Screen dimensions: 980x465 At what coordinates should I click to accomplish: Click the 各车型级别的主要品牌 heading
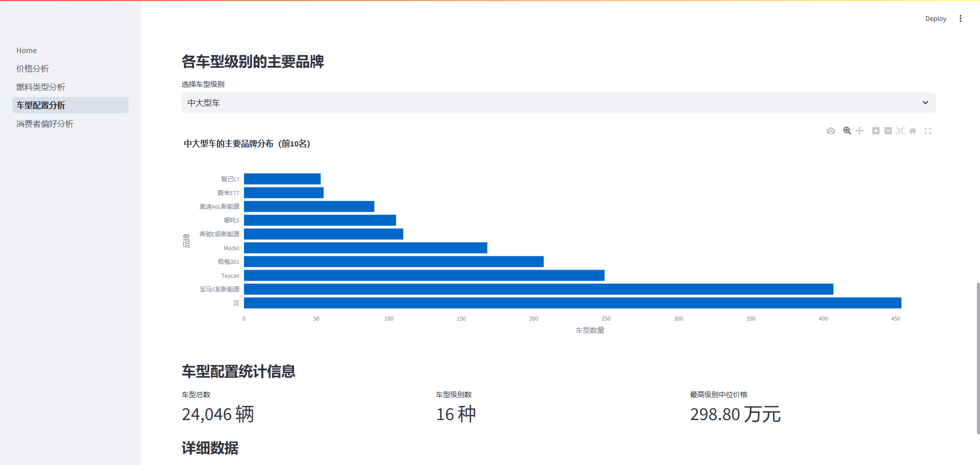click(x=253, y=62)
